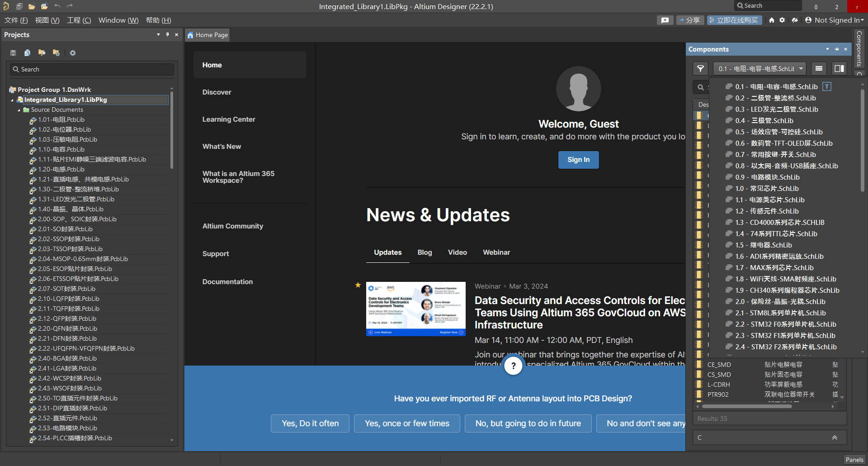Click the filter toggle beside 0.1 - 电阻-电容-电感.SchLib
This screenshot has width=868, height=466.
827,86
